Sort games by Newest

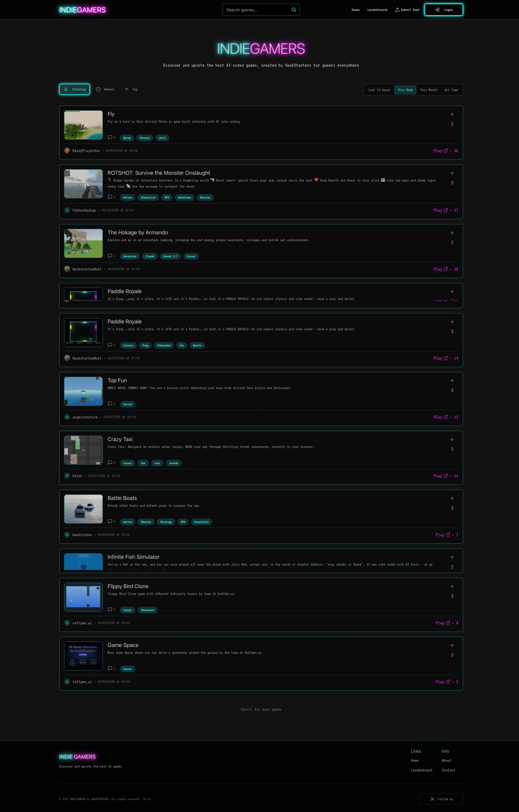coord(105,89)
